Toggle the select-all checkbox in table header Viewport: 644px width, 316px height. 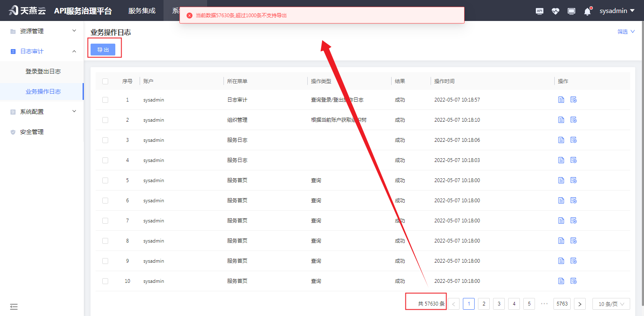pos(105,81)
